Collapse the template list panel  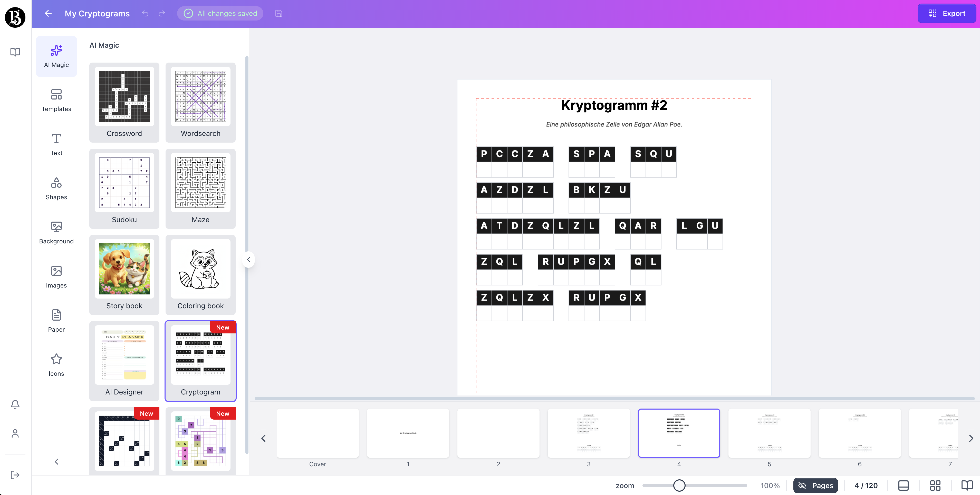[56, 461]
